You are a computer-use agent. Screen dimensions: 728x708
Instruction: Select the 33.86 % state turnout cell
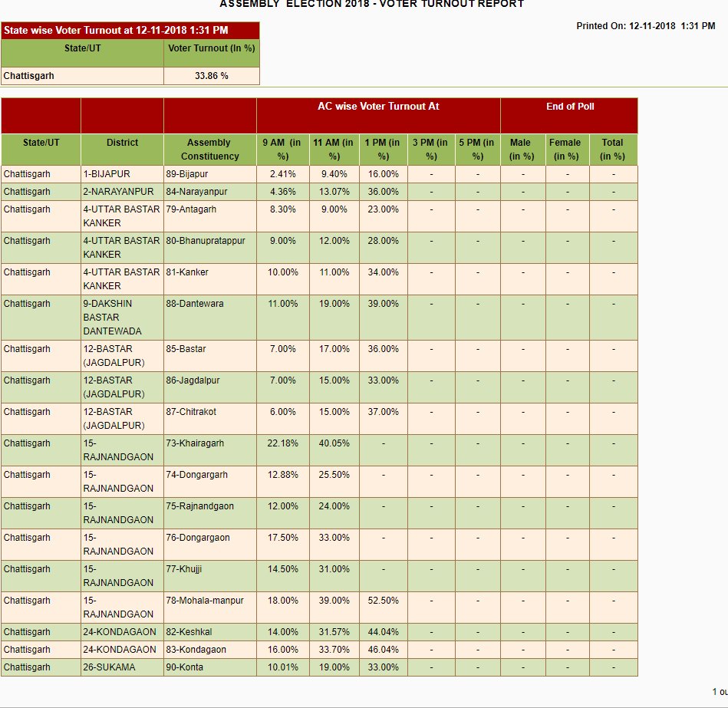pos(212,76)
